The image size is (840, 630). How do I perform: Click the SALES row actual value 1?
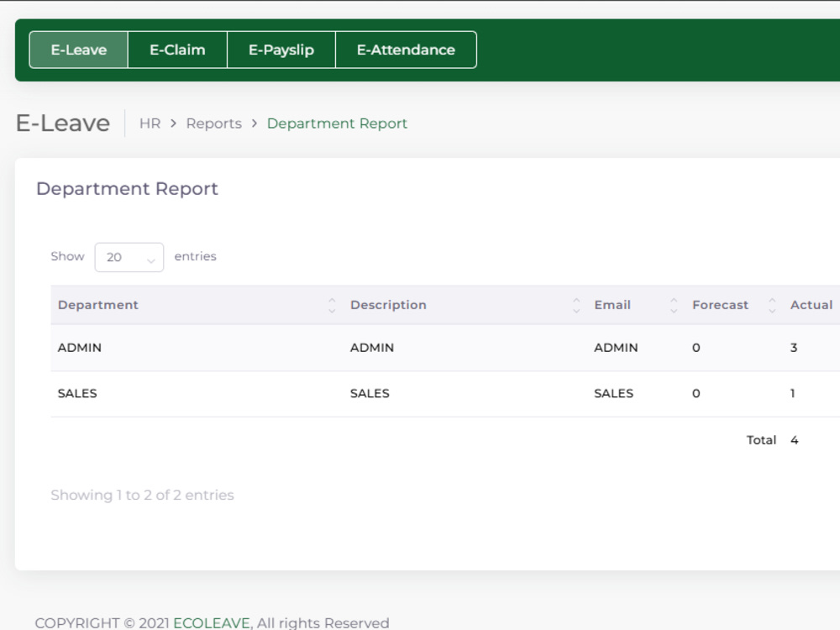[792, 393]
